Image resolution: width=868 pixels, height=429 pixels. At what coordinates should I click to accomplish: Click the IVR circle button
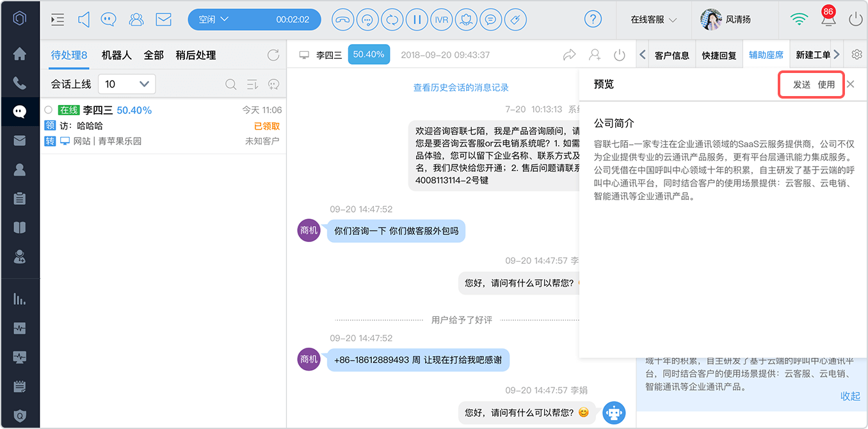click(x=441, y=19)
